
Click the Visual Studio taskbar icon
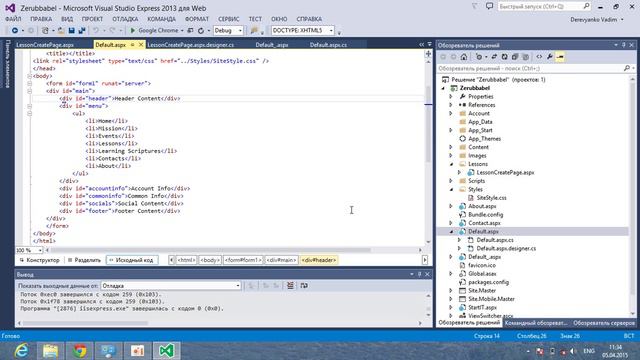(167, 351)
